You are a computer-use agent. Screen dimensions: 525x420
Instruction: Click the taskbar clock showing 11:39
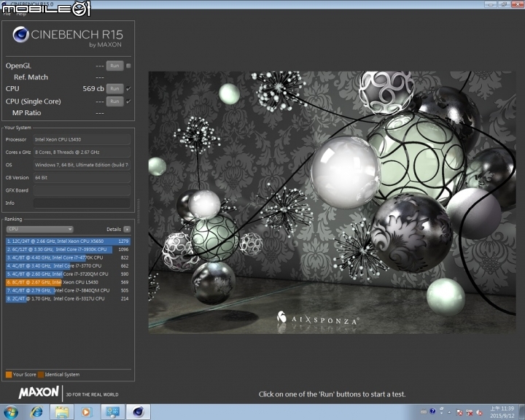pyautogui.click(x=502, y=412)
